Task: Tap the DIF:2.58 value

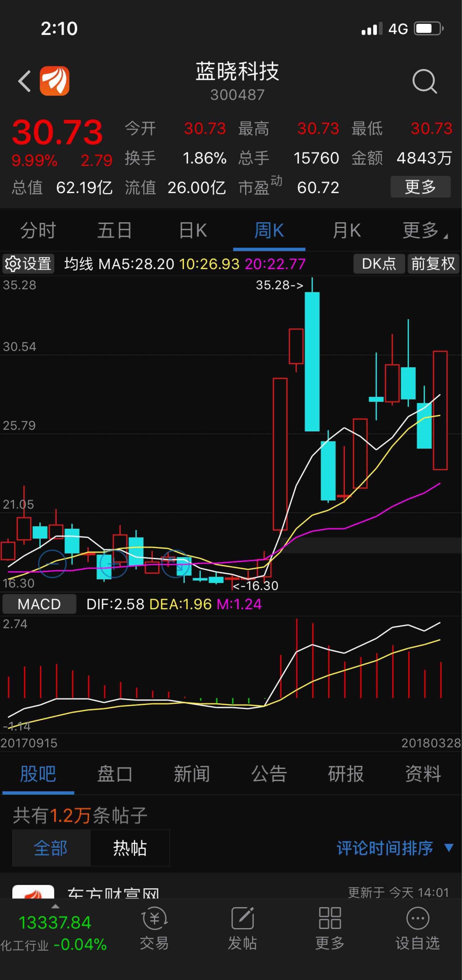Action: pyautogui.click(x=115, y=604)
